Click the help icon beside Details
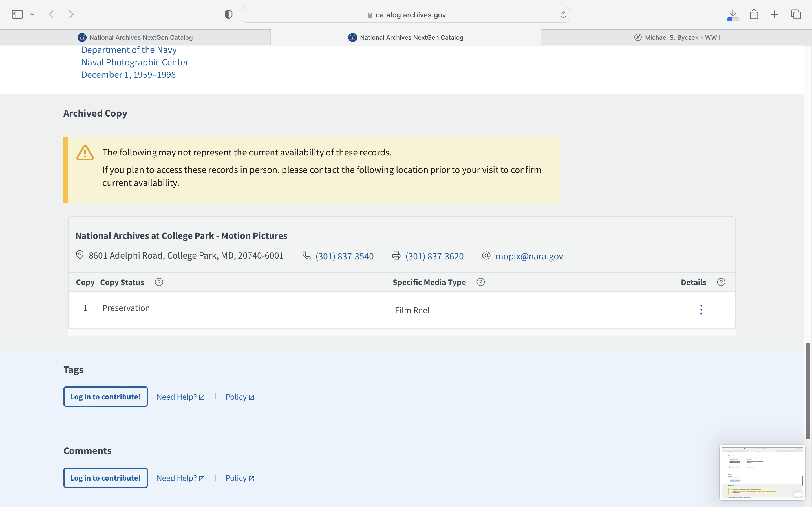Screen dimensions: 812x507 click(x=721, y=282)
